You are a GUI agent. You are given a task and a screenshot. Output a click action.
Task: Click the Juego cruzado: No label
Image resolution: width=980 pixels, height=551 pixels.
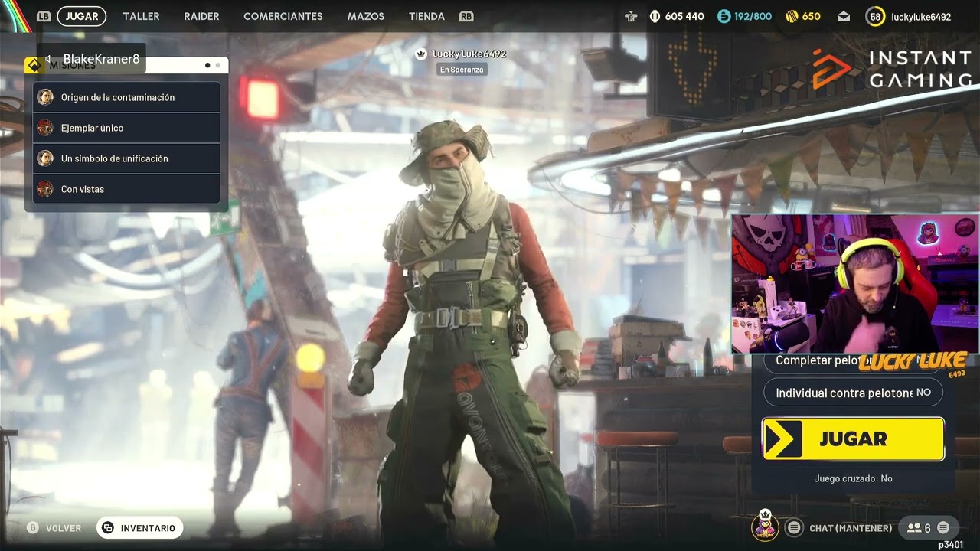click(x=853, y=478)
